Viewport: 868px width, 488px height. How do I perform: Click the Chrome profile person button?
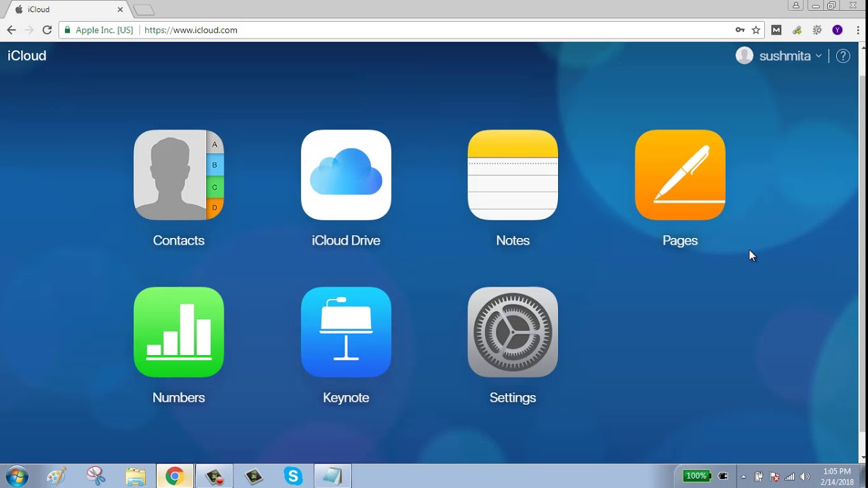click(796, 5)
